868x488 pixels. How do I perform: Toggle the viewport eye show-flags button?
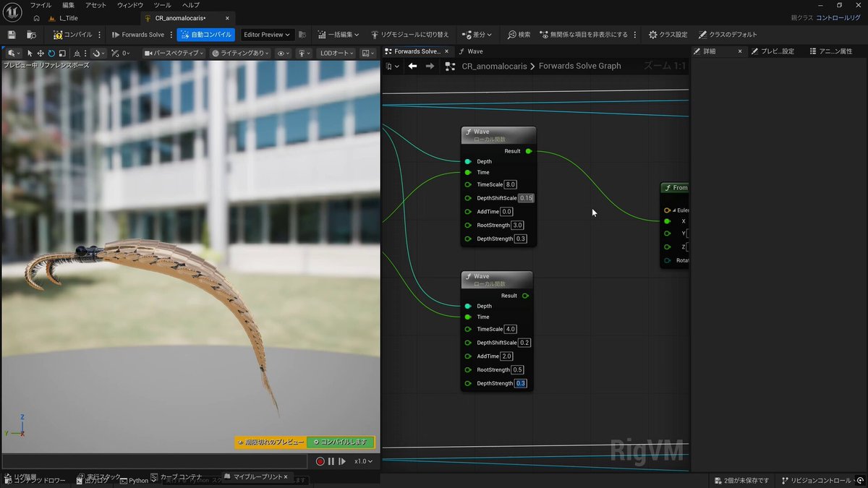tap(283, 53)
